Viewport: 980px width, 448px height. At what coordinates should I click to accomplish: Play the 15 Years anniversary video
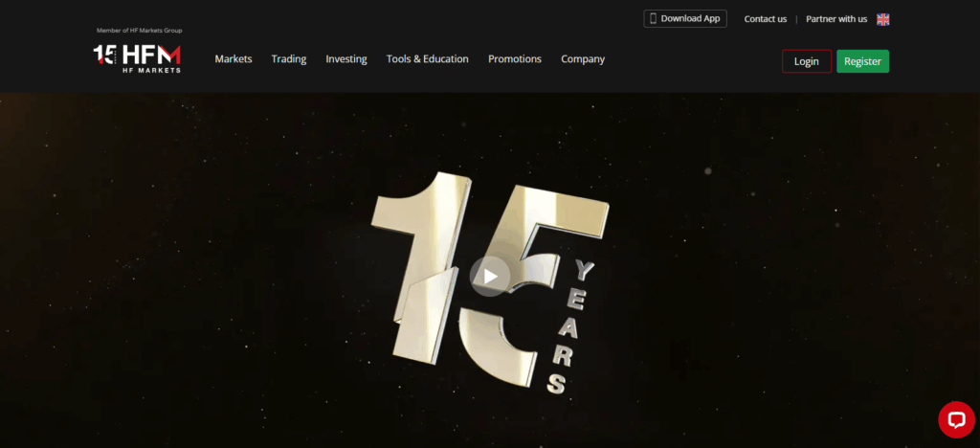click(490, 277)
